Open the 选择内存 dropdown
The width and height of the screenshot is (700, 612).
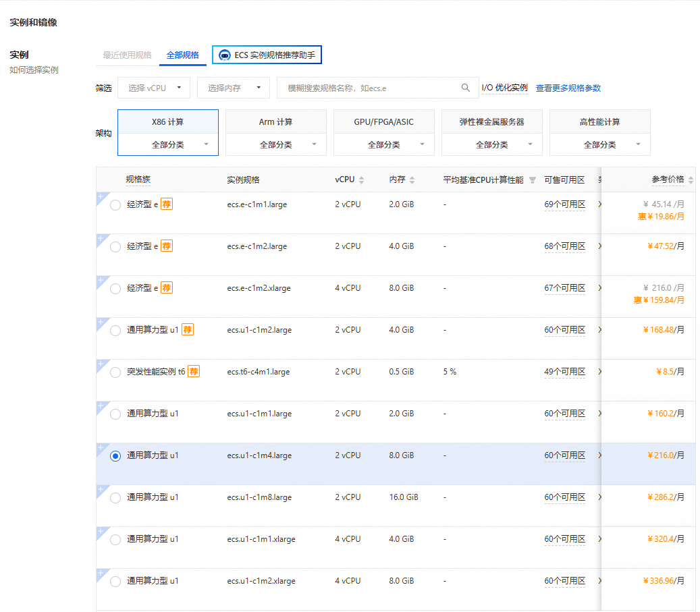pyautogui.click(x=234, y=88)
